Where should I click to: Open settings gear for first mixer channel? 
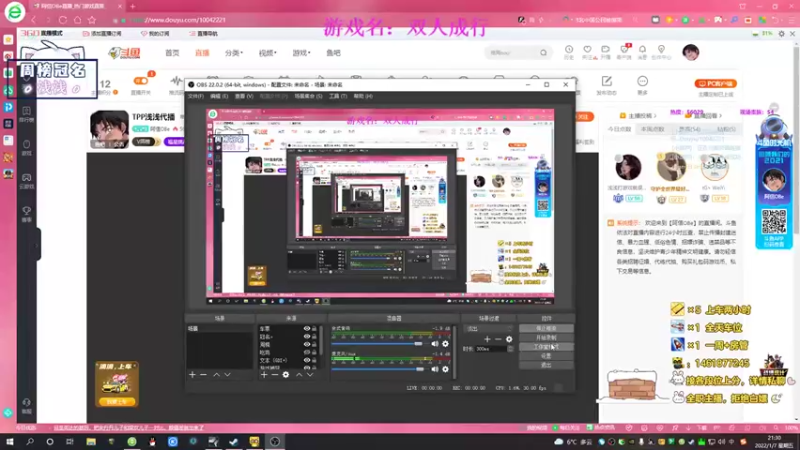click(x=445, y=344)
